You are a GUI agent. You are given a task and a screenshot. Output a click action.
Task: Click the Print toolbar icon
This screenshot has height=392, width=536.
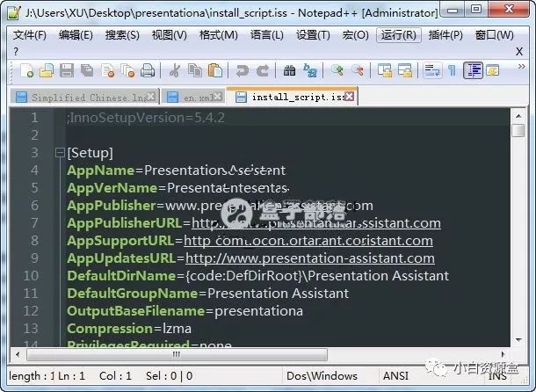click(148, 70)
